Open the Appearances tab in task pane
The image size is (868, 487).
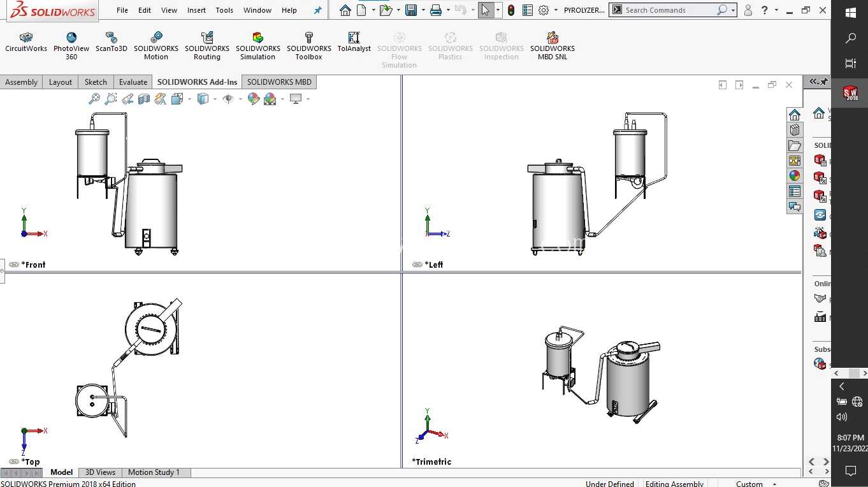(795, 176)
